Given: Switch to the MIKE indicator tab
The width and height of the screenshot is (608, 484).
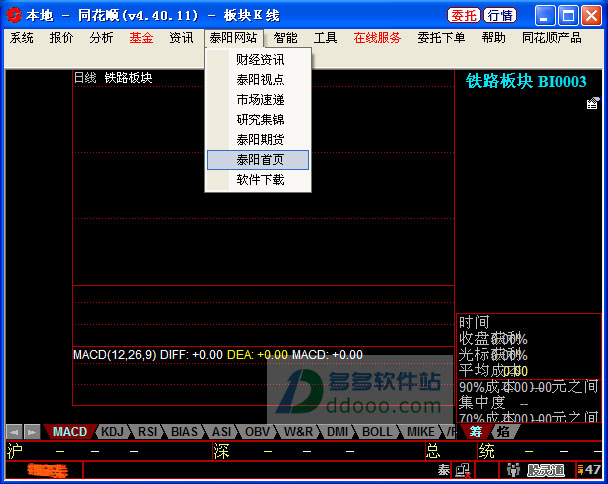Looking at the screenshot, I should pyautogui.click(x=420, y=432).
